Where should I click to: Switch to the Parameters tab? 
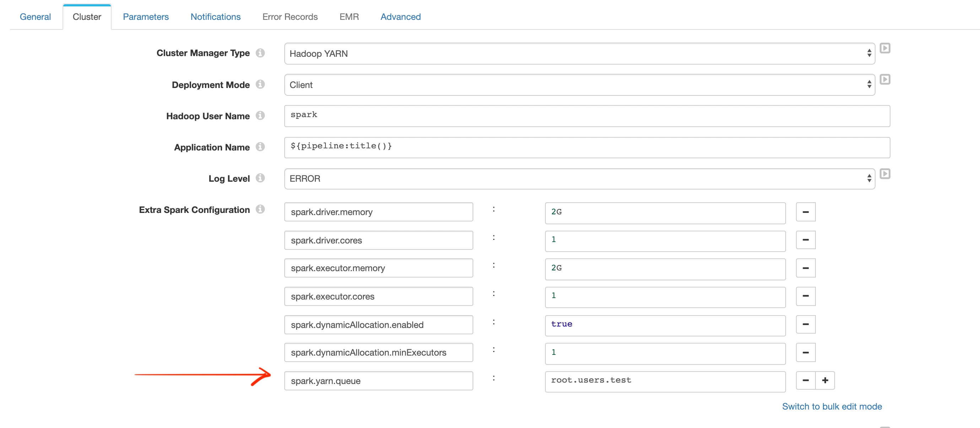145,17
